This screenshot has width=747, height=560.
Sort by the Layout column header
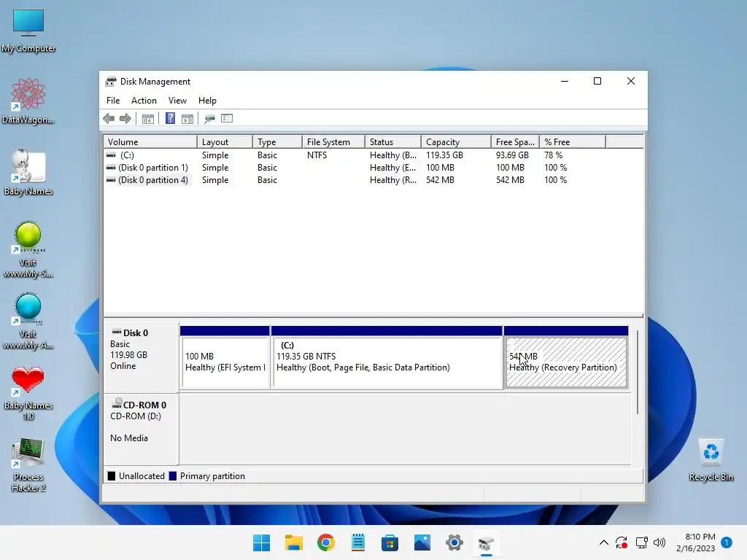point(225,142)
